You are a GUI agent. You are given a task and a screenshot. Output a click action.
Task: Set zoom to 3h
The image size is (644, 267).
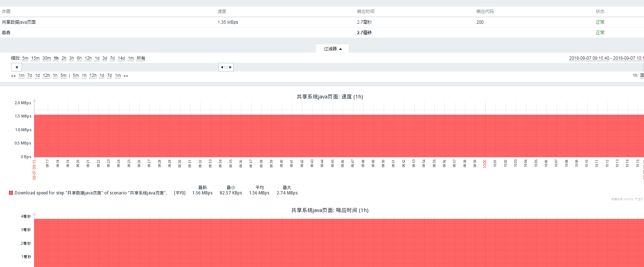[72, 58]
